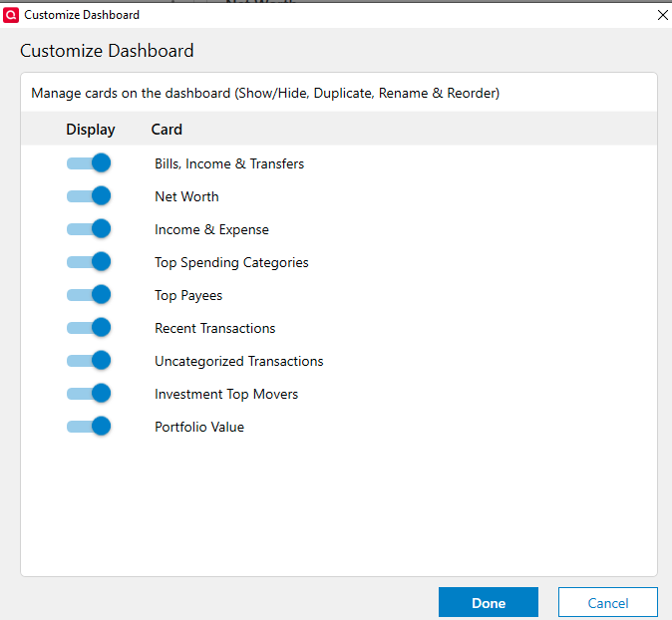Close the Customize Dashboard window
672x620 pixels.
(x=663, y=15)
